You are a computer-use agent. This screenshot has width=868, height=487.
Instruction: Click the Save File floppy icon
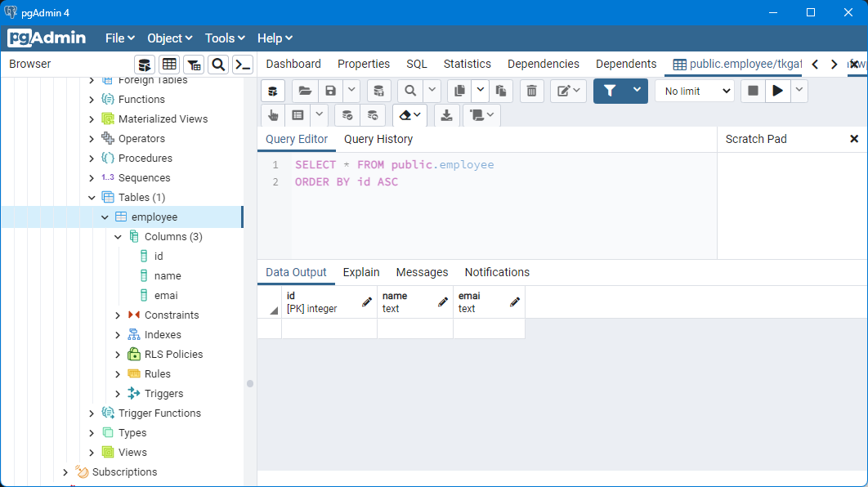(x=330, y=91)
